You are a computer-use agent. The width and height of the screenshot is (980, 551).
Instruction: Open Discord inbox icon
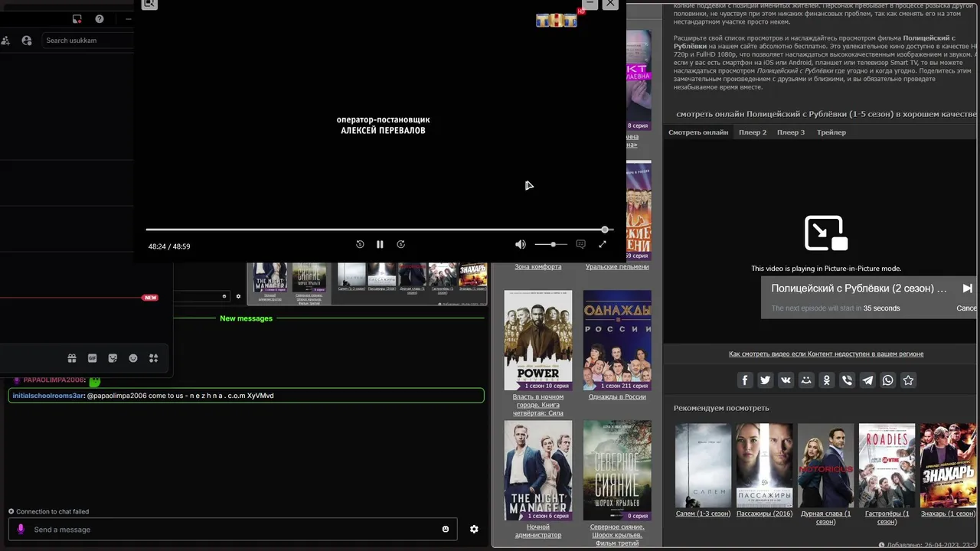pyautogui.click(x=77, y=19)
